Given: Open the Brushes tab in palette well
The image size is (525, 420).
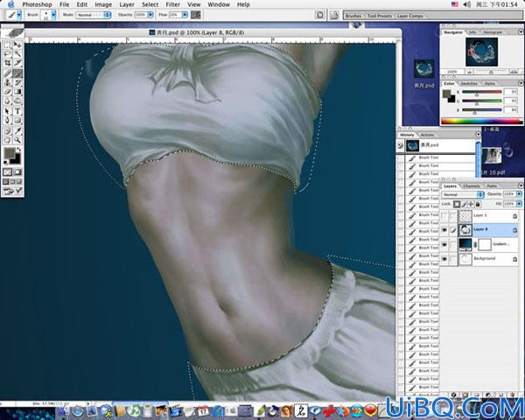Looking at the screenshot, I should coord(353,16).
